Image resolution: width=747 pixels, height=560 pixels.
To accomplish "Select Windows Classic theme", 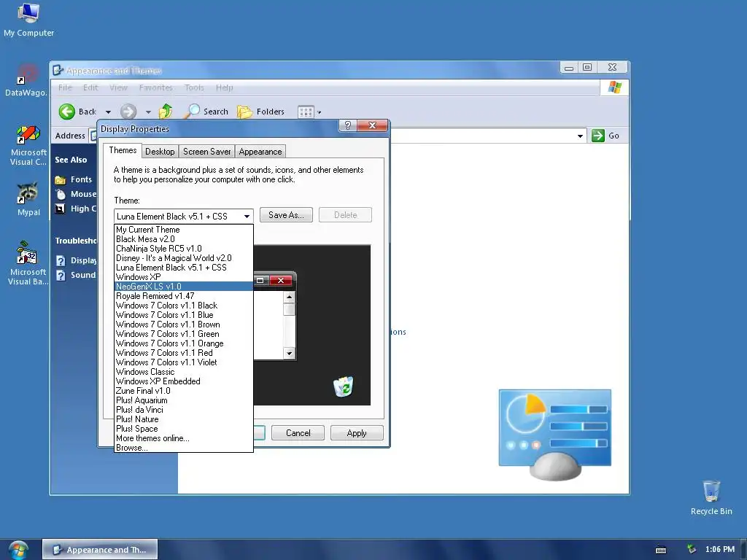I will [x=183, y=372].
